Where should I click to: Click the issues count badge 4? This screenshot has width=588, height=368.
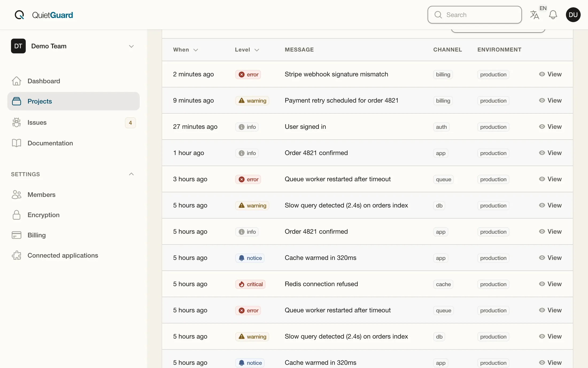(x=130, y=123)
